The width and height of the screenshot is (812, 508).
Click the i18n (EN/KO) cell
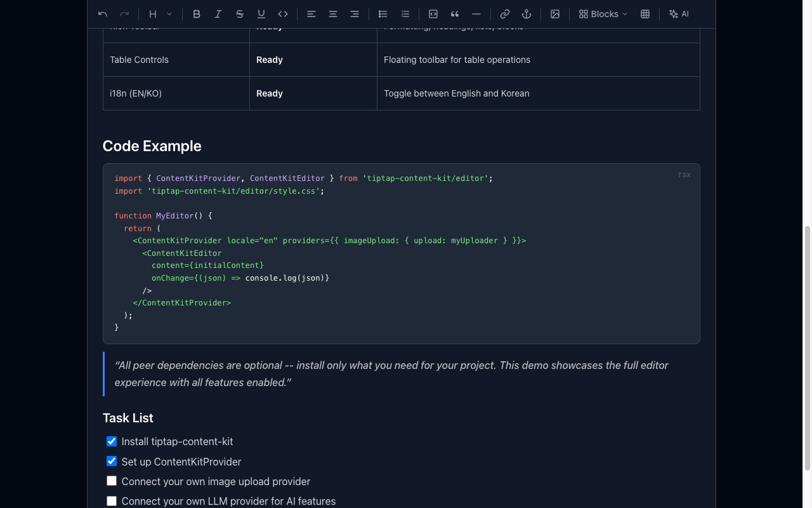[176, 93]
